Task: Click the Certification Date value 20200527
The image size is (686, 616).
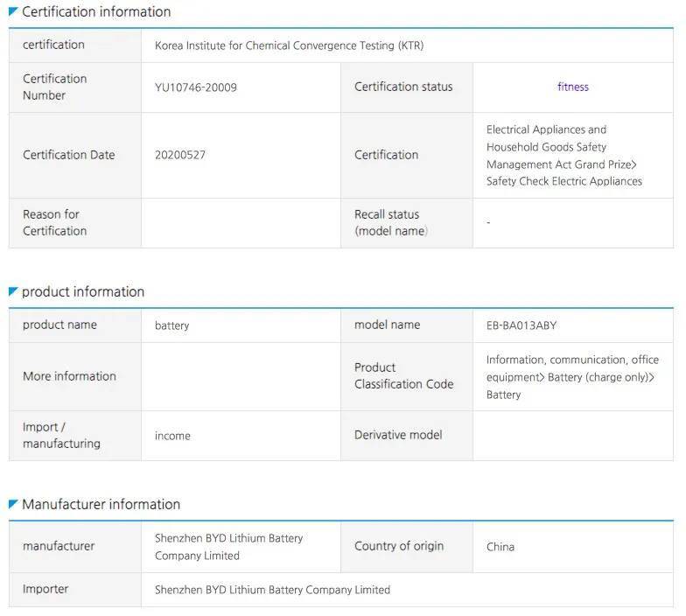Action: point(180,155)
